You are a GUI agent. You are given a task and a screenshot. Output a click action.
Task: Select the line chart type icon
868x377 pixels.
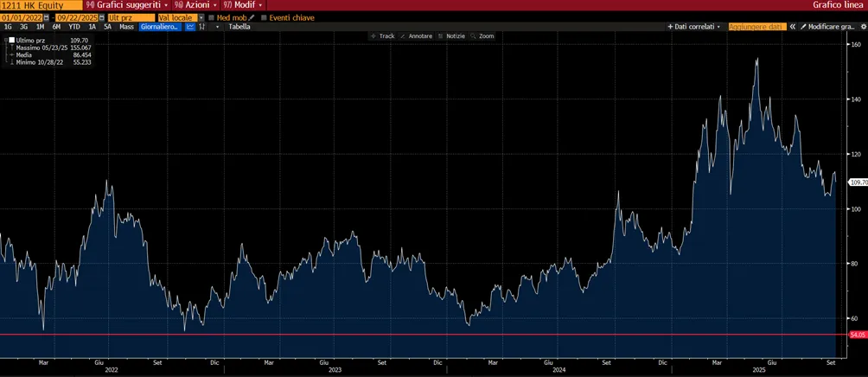[x=190, y=27]
